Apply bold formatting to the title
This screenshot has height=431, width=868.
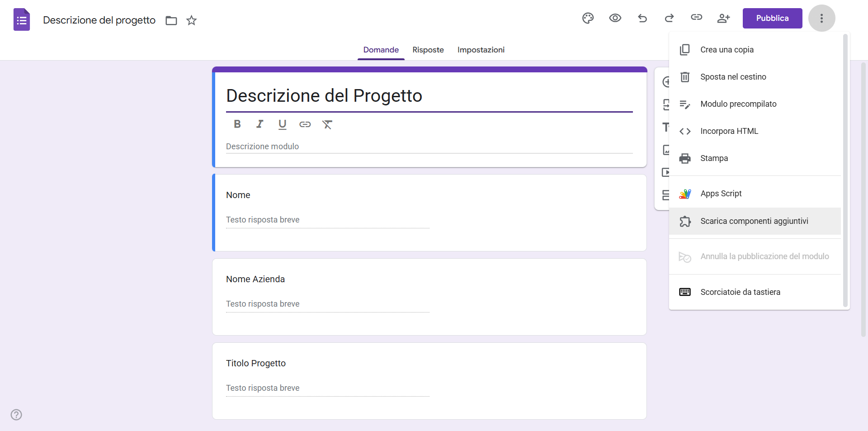pyautogui.click(x=237, y=124)
